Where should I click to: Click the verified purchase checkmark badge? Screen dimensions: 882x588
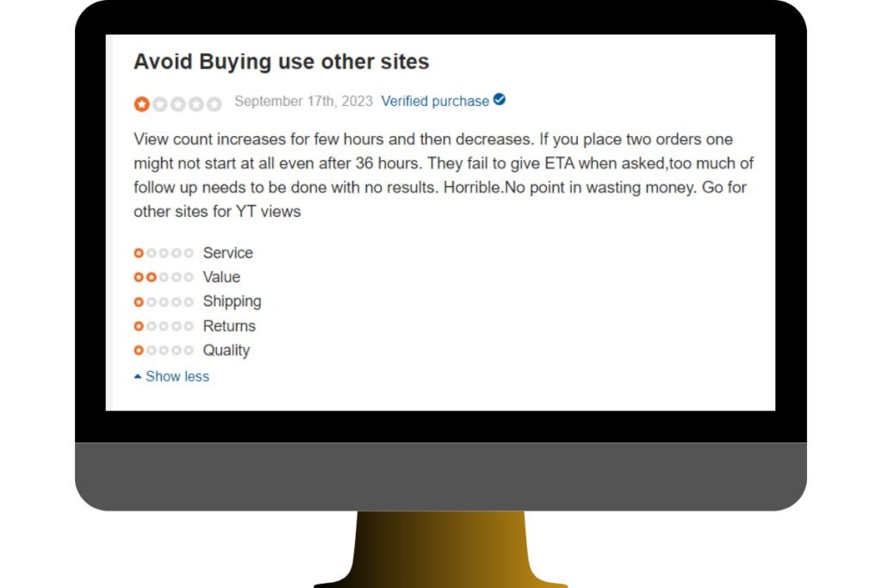(x=499, y=100)
